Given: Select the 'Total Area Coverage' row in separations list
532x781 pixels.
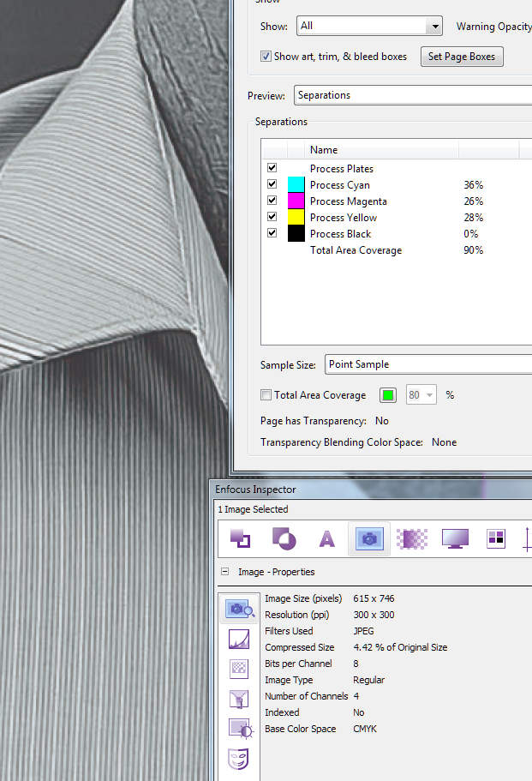Looking at the screenshot, I should (396, 250).
